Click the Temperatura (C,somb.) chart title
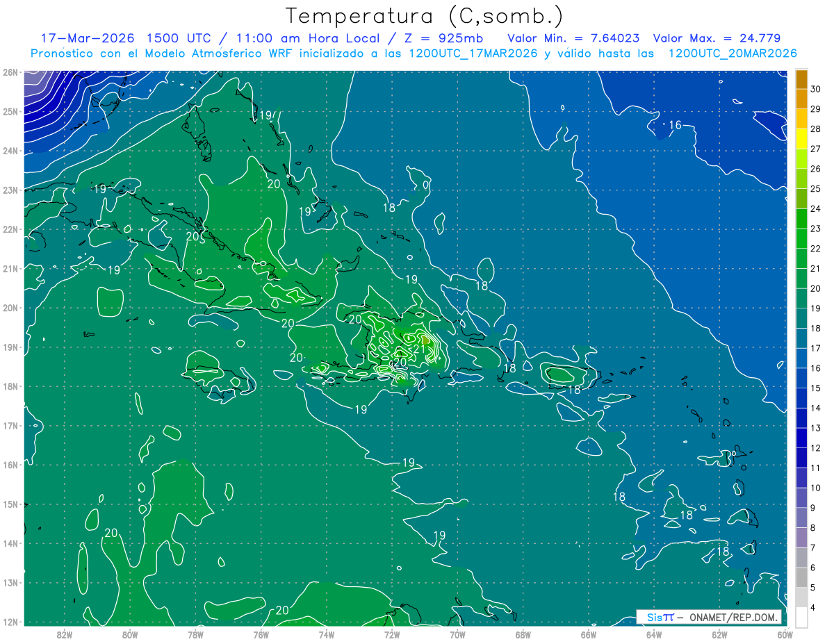Image resolution: width=834 pixels, height=644 pixels. (x=425, y=16)
